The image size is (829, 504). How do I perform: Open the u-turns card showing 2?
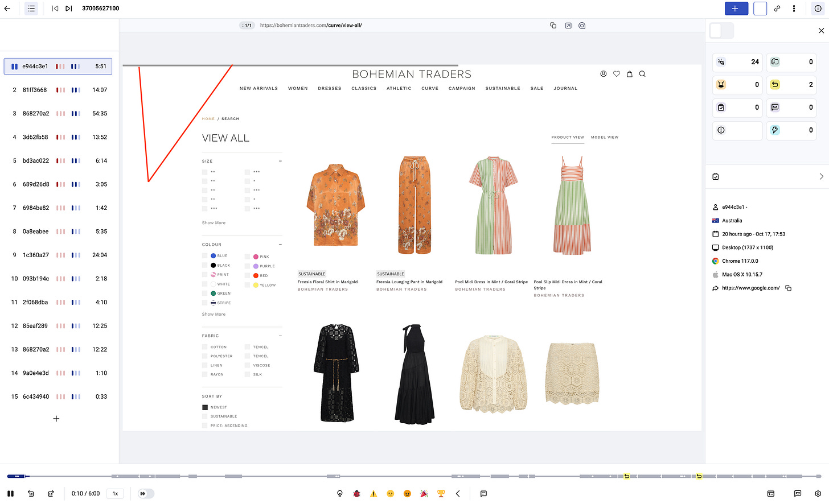pyautogui.click(x=791, y=85)
